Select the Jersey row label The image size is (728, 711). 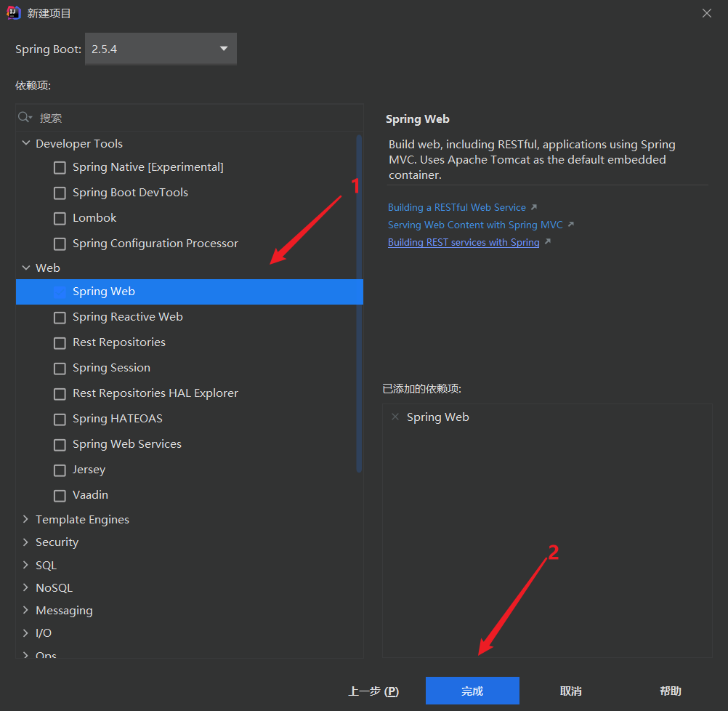pos(89,470)
